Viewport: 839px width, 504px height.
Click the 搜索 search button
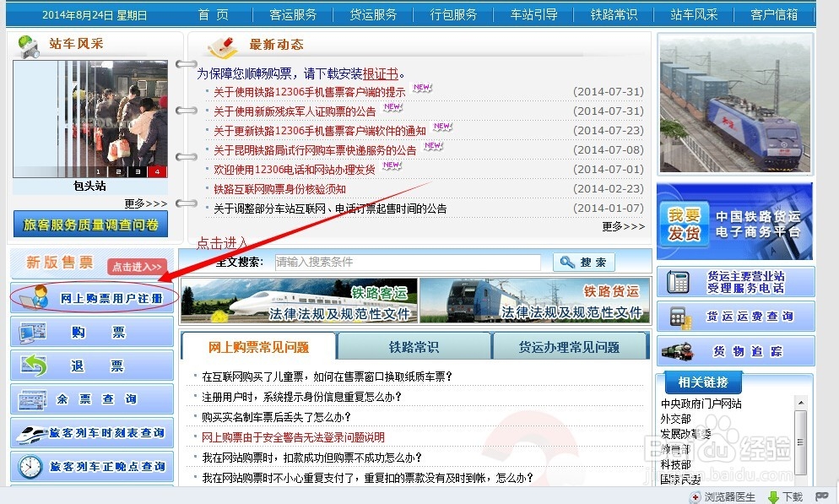tap(584, 263)
